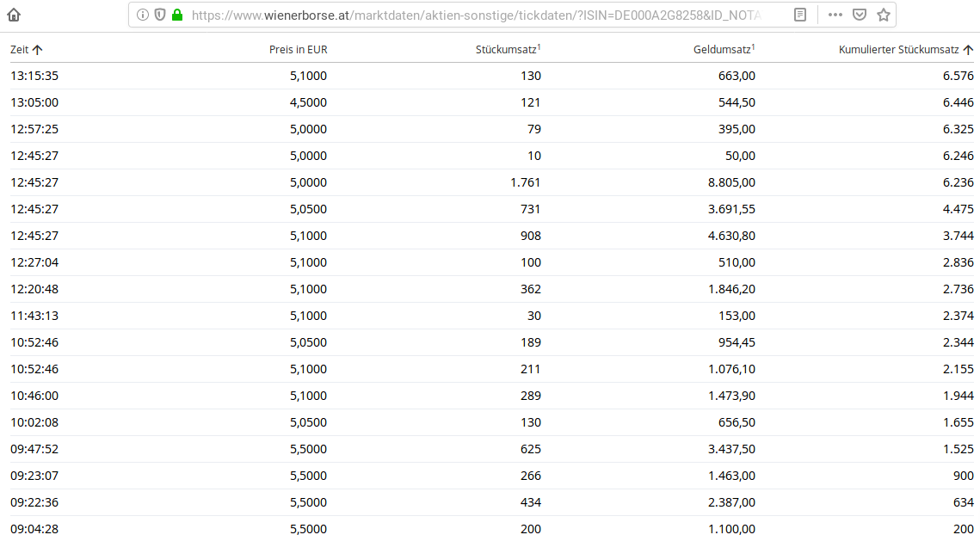
Task: Sort the table by Zeit column
Action: point(19,50)
